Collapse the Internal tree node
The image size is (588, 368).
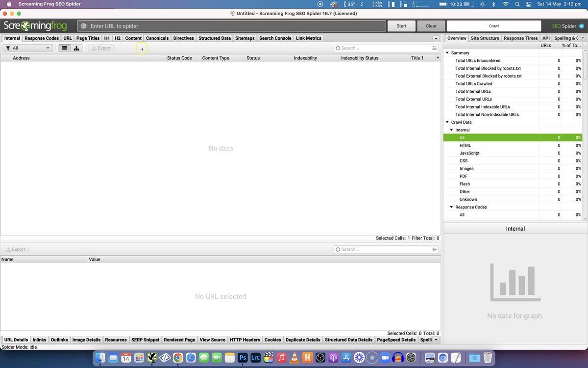coord(451,130)
